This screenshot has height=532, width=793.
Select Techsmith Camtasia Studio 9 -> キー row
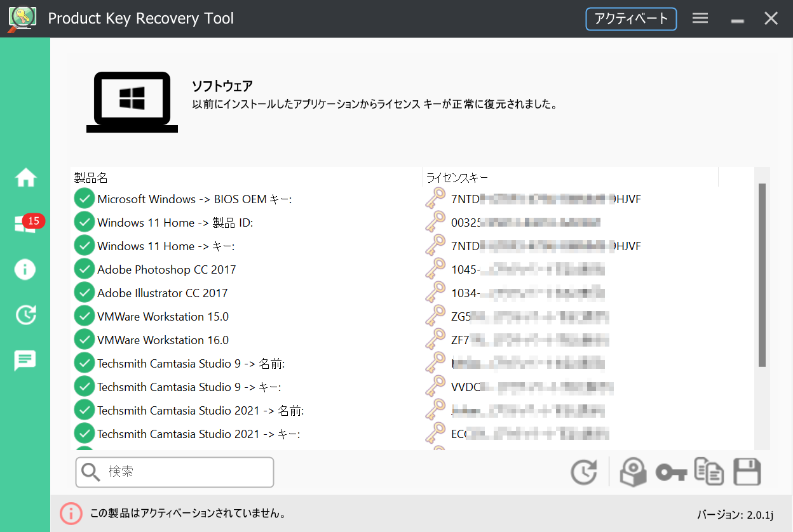pyautogui.click(x=412, y=387)
